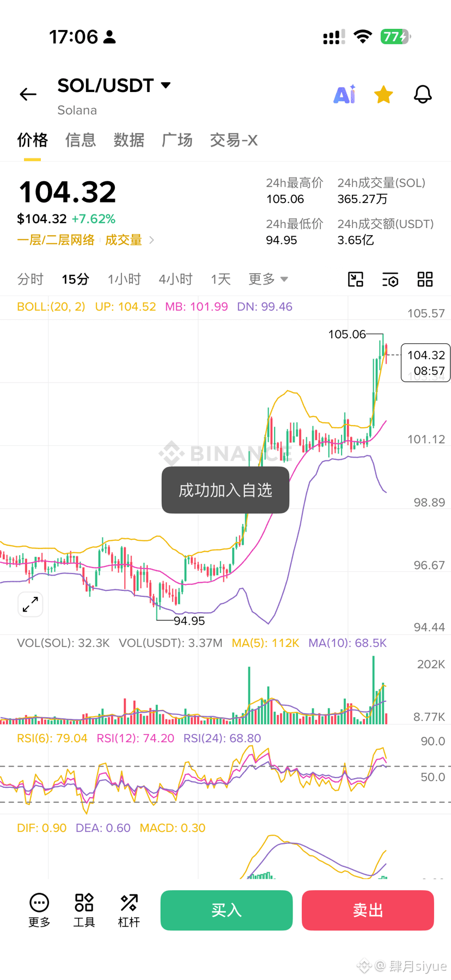
Task: Tap the 24h成交额(USDT) value 3.65亿
Action: 355,240
